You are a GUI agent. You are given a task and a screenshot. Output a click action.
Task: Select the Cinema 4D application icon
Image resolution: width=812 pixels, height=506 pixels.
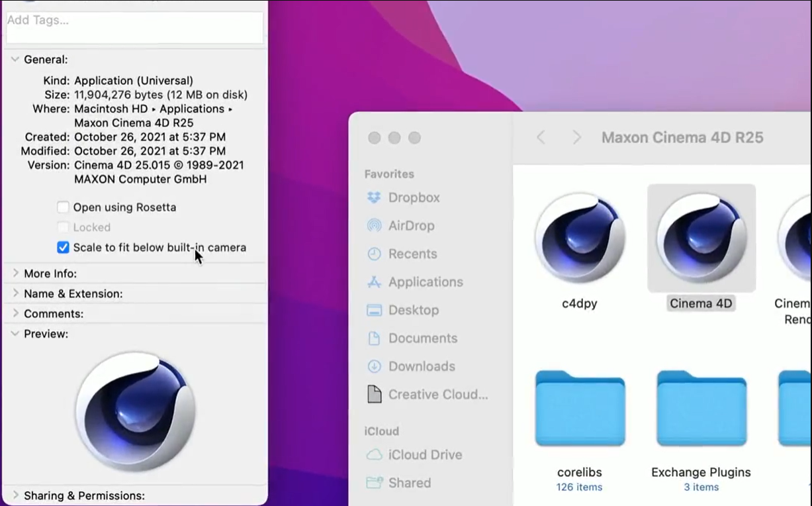pyautogui.click(x=701, y=238)
